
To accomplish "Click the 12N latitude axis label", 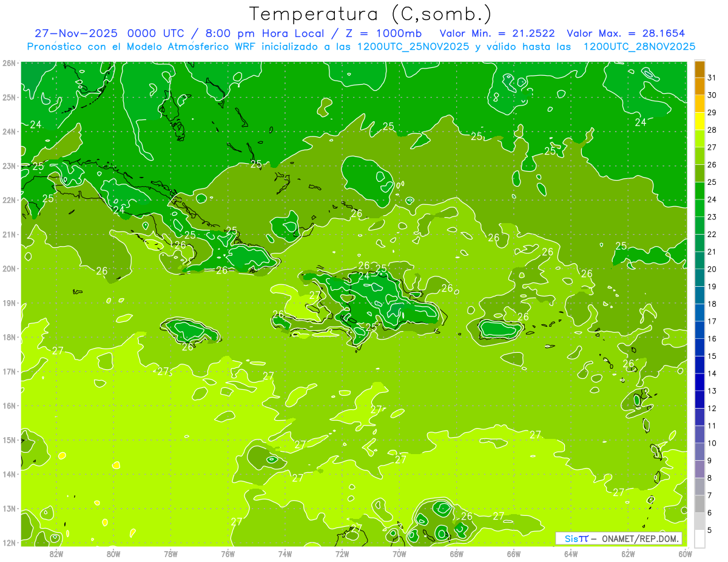I will 9,543.
